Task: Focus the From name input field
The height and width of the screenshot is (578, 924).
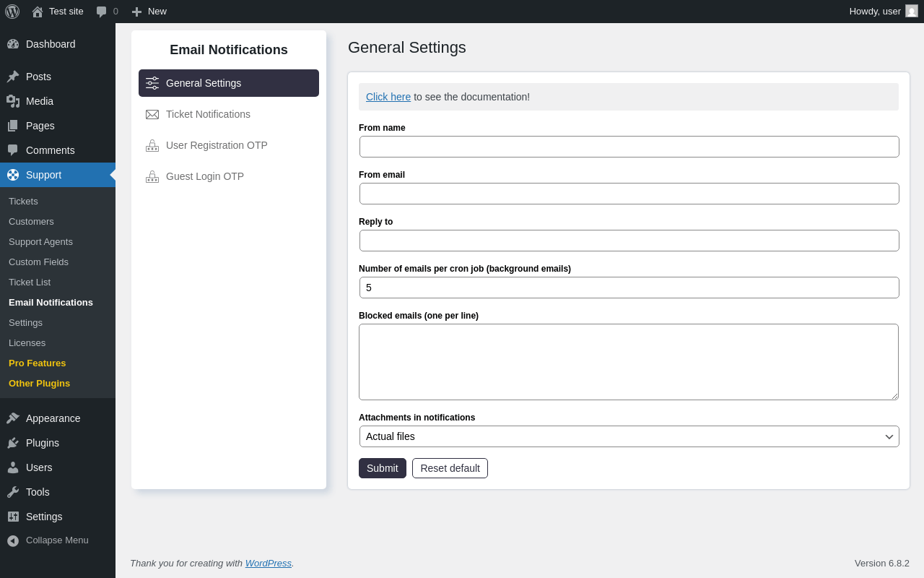Action: coord(629,147)
